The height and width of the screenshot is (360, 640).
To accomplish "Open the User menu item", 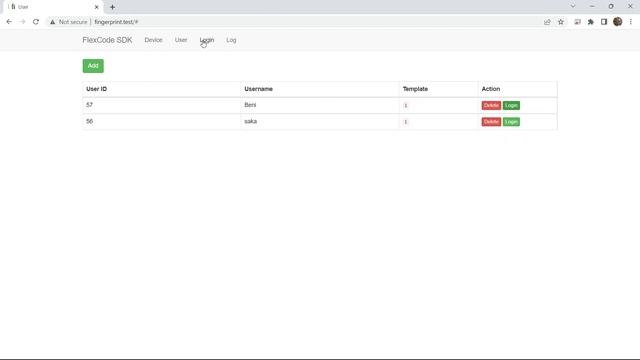I will coord(181,40).
